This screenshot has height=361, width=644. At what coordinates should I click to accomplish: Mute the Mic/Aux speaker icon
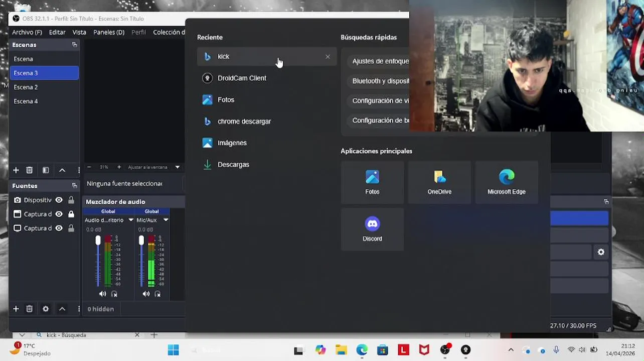click(x=146, y=294)
